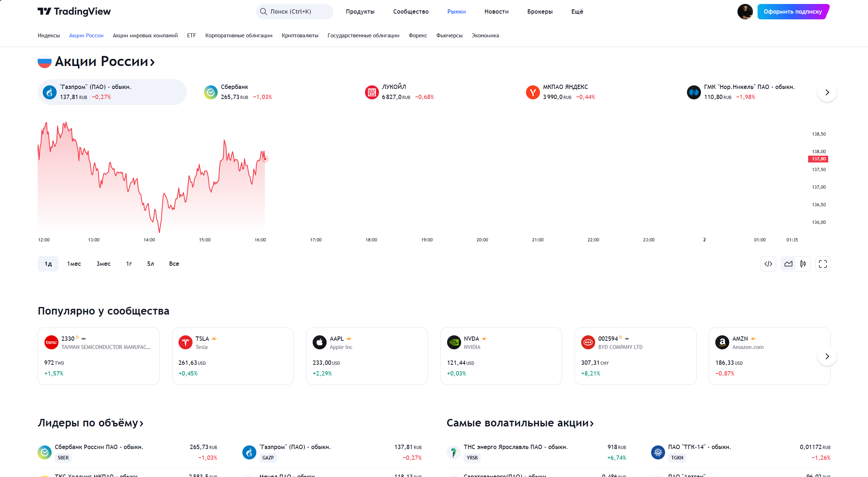Switch chart to candlestick style

click(x=803, y=264)
